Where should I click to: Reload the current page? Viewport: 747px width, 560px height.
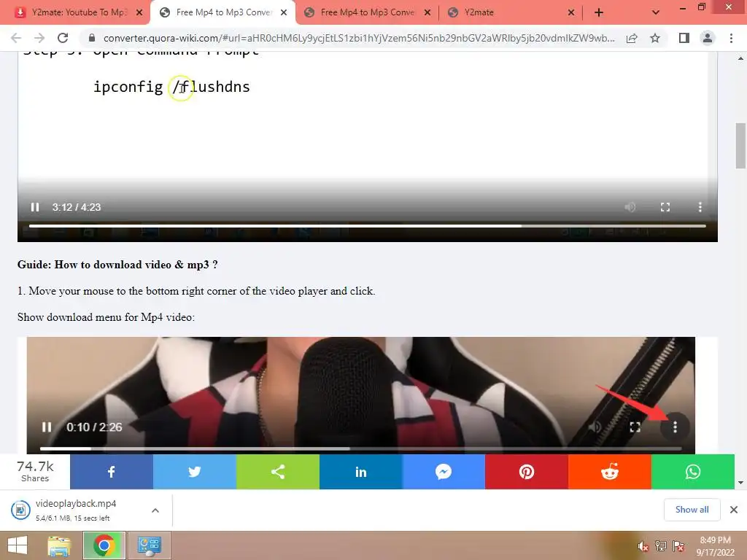pos(63,38)
